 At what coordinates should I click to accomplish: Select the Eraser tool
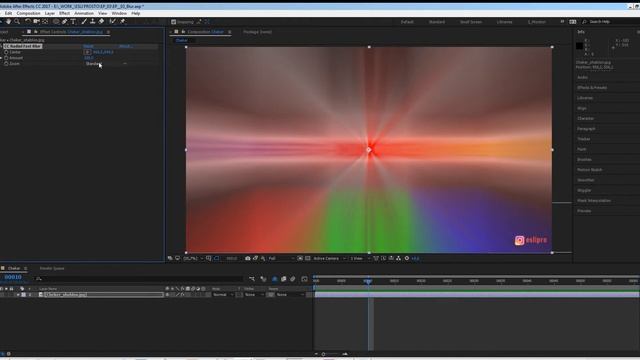pyautogui.click(x=101, y=21)
